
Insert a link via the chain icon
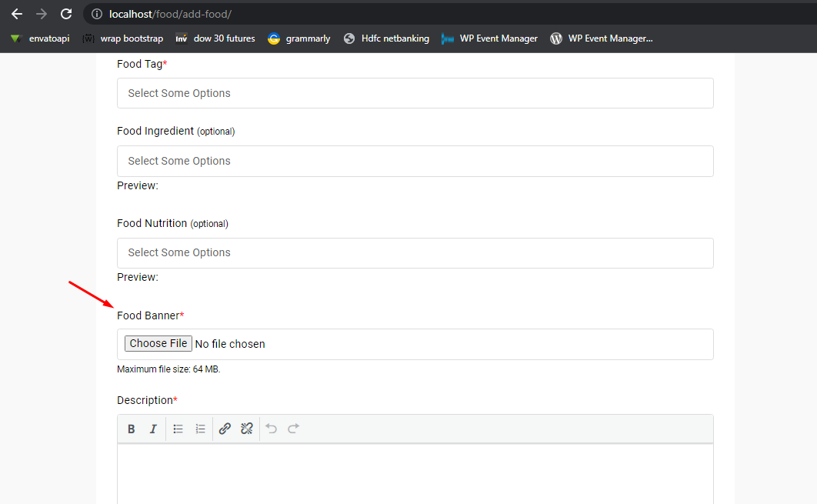point(225,429)
